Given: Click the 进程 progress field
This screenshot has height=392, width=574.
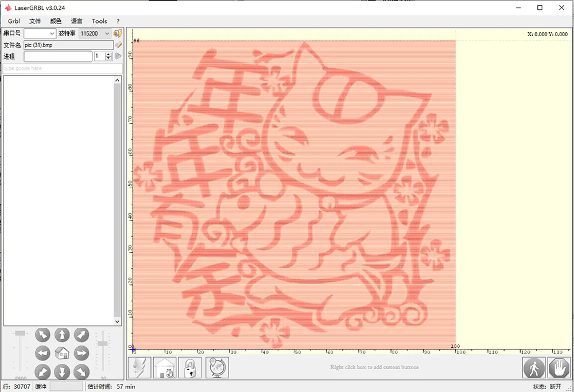Looking at the screenshot, I should [58, 56].
